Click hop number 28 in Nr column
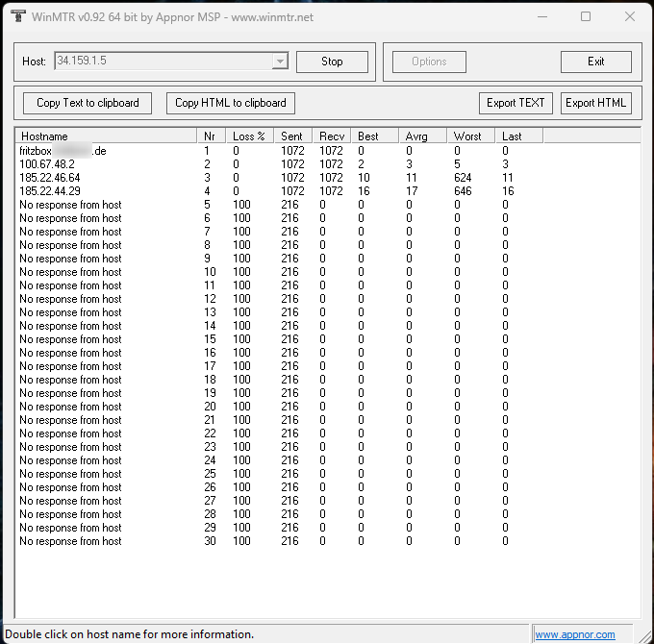Screen dimensions: 654x644 211,514
